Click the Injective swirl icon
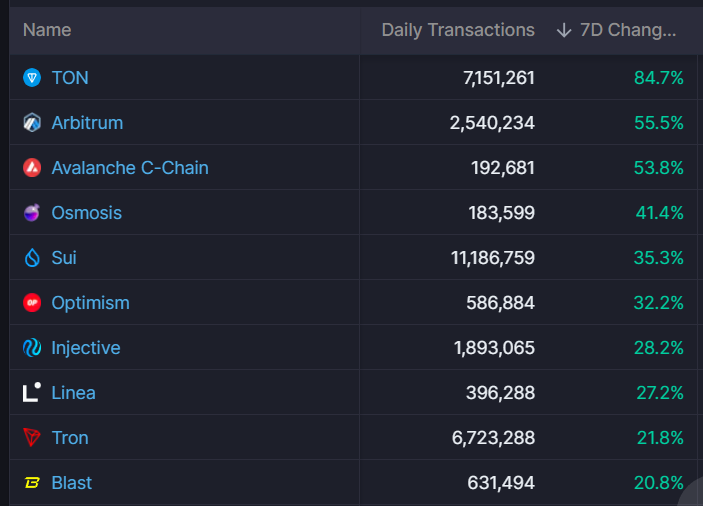This screenshot has height=506, width=703. point(32,348)
